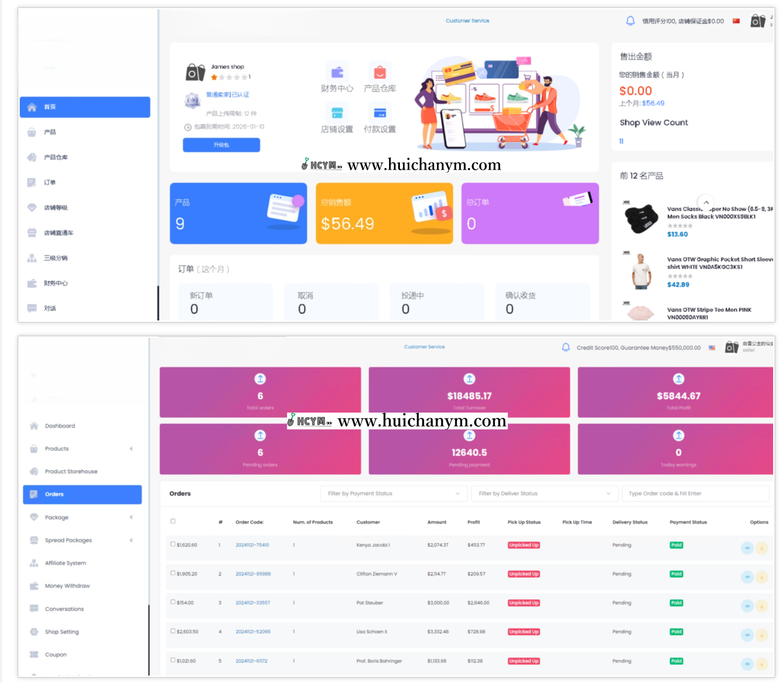
Task: Click the notification bell beside Credit Score
Action: (566, 347)
